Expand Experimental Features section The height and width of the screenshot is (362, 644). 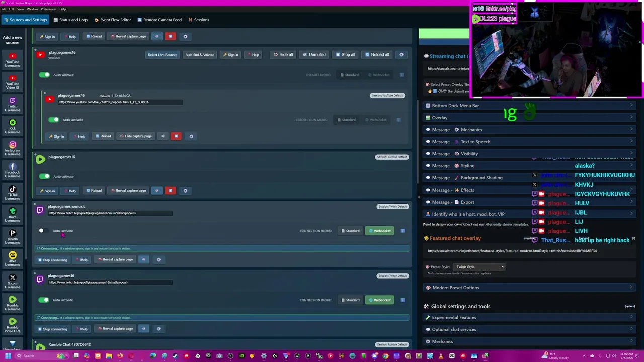pos(529,318)
